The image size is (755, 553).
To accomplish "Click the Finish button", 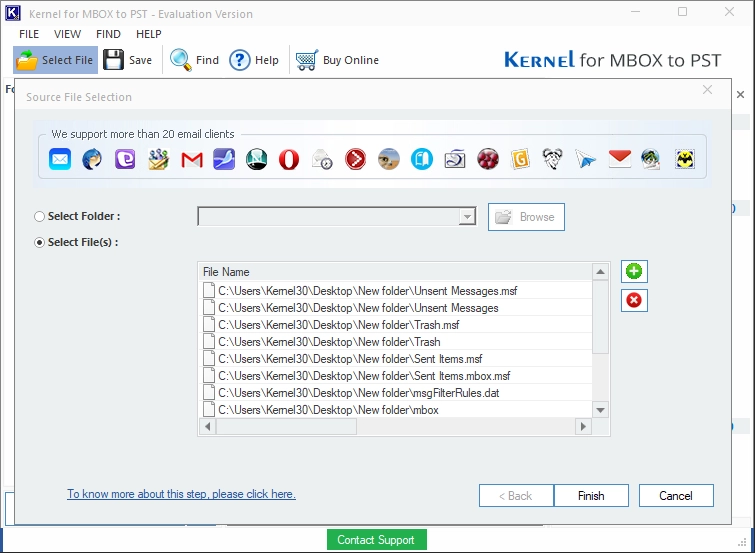I will tap(591, 496).
